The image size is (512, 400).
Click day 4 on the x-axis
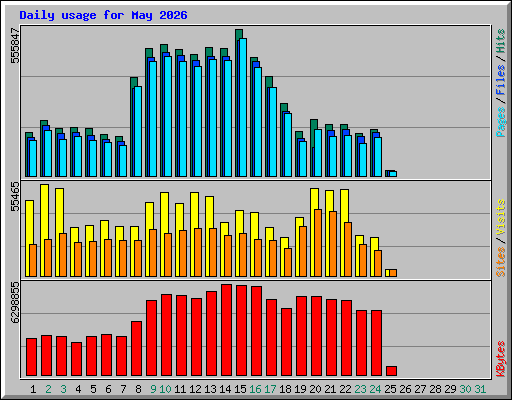(x=78, y=389)
